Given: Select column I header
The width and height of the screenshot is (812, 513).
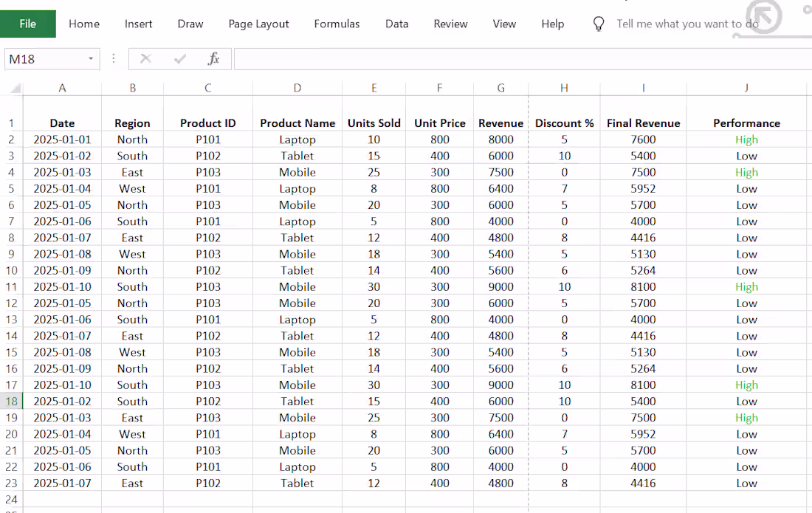Looking at the screenshot, I should click(643, 88).
